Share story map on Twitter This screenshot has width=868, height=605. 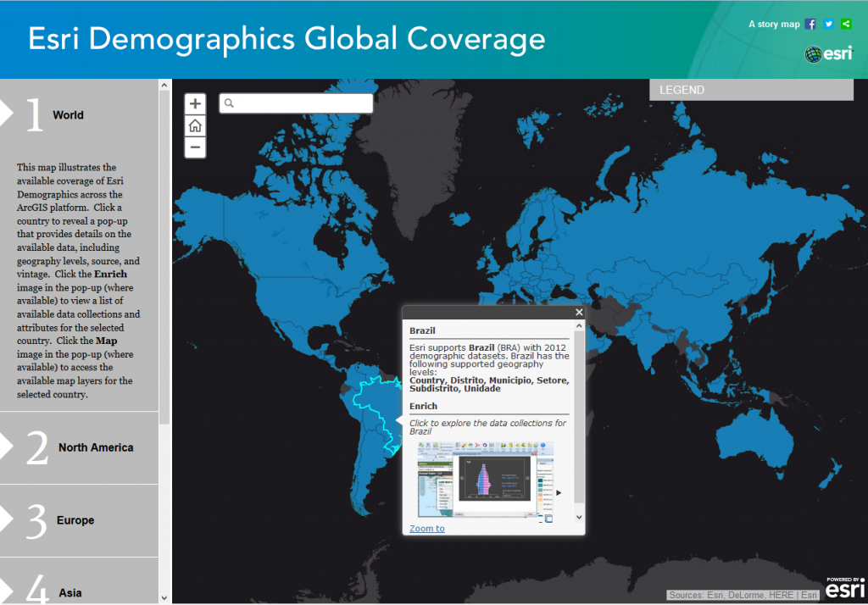pyautogui.click(x=828, y=24)
